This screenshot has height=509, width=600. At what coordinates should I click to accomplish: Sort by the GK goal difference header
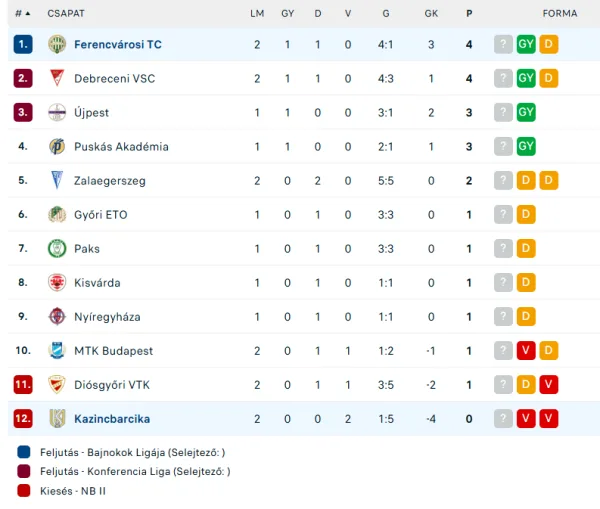431,14
